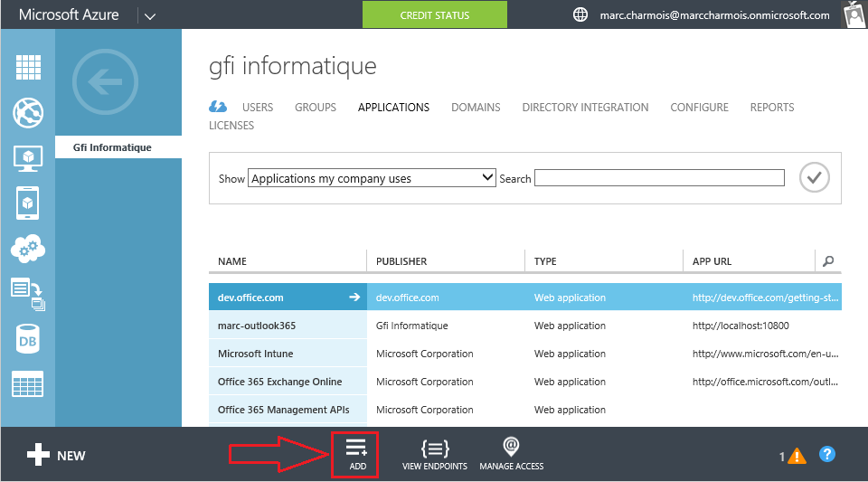
Task: Open the DIRECTORY INTEGRATION tab
Action: [x=585, y=108]
